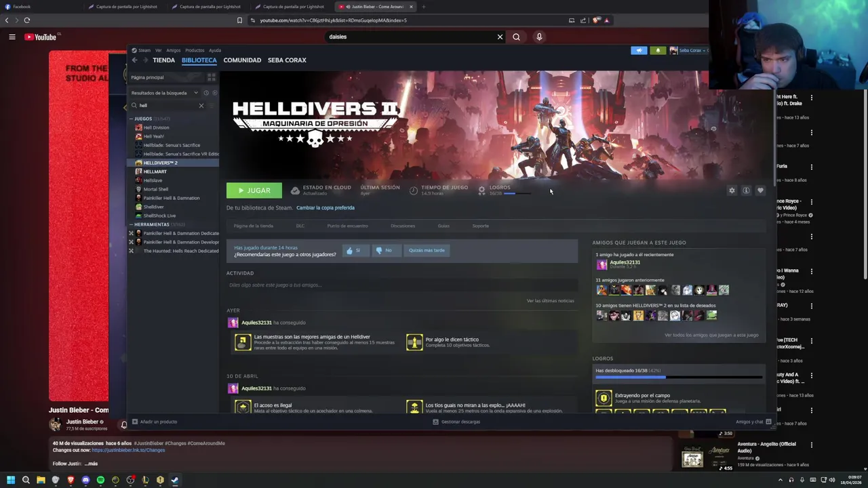
Task: Click Steam taskbar icon
Action: coord(174,480)
